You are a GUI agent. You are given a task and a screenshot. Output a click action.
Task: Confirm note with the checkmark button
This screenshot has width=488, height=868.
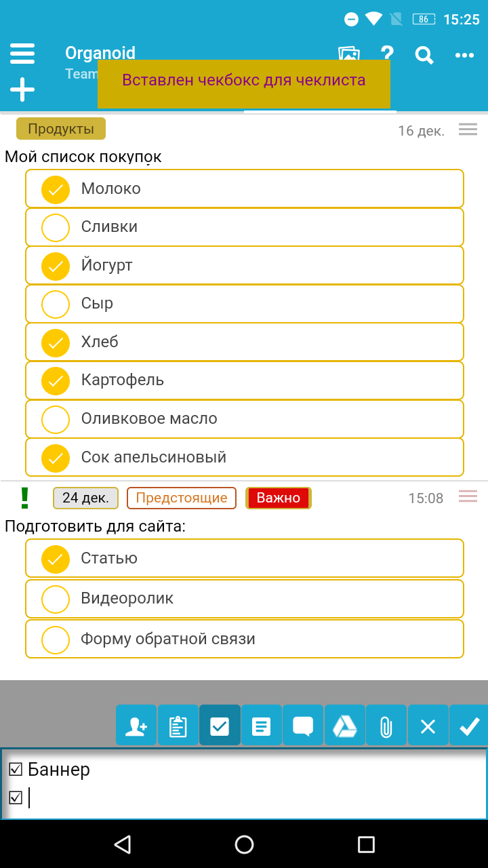(x=469, y=726)
